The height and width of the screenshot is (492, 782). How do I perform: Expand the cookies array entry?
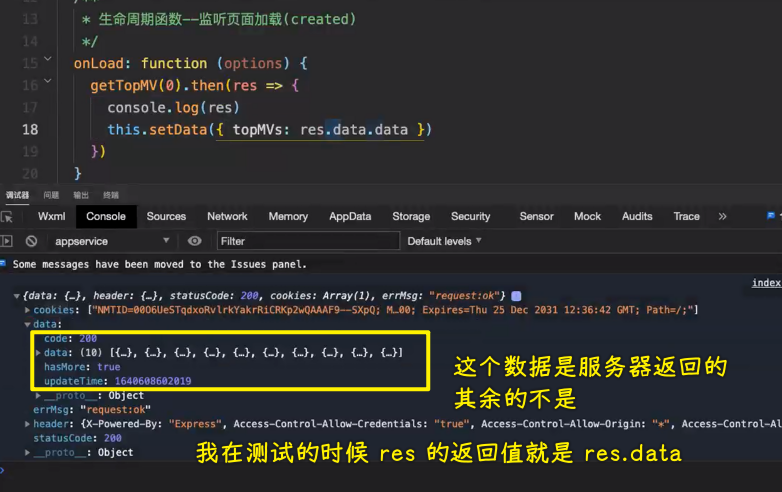pyautogui.click(x=27, y=310)
